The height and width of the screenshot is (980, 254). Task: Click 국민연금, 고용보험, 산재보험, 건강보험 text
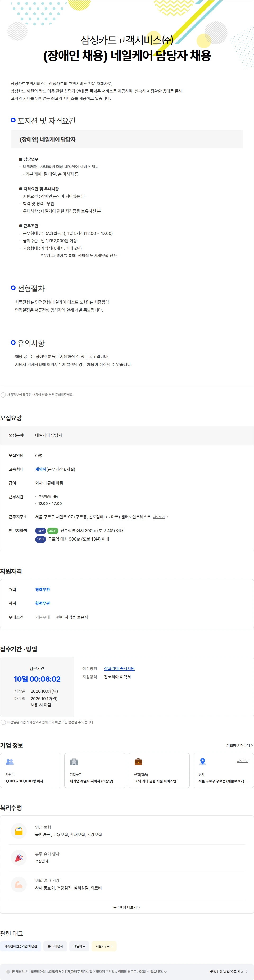click(x=69, y=835)
